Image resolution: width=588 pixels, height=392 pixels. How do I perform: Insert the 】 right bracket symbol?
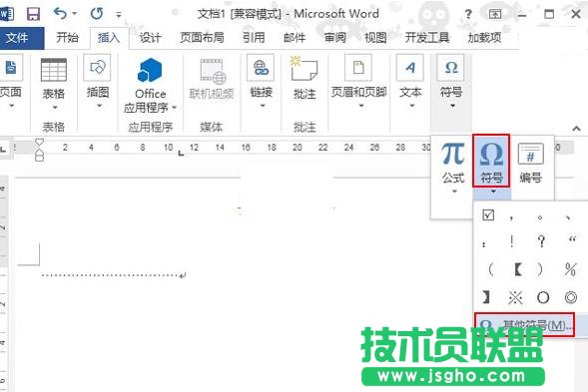486,297
